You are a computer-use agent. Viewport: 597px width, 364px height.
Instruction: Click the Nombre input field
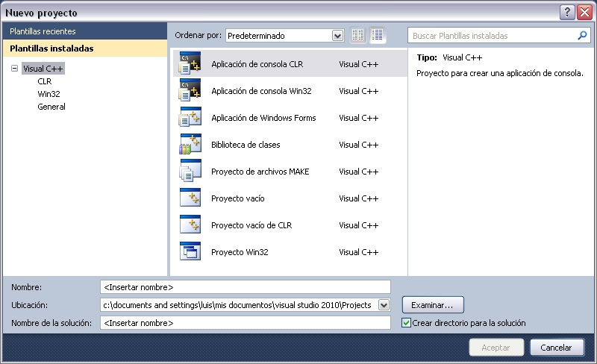coord(246,287)
